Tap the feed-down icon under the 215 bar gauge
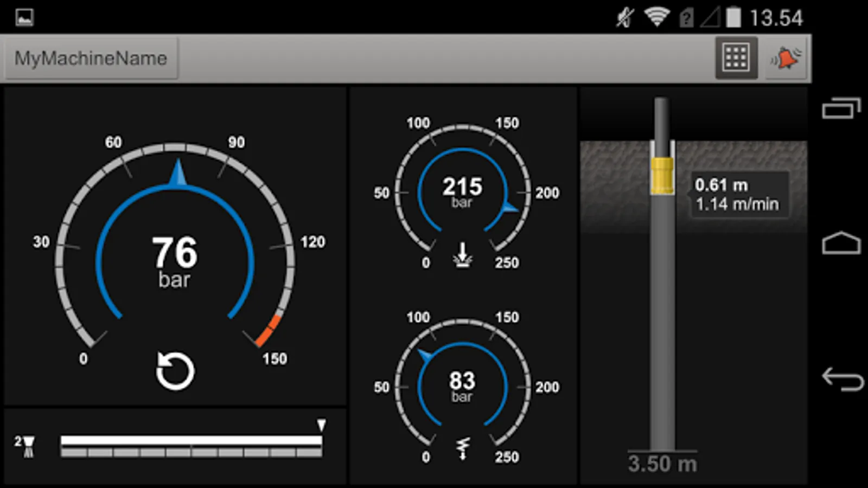Screen dimensions: 868x488 pyautogui.click(x=462, y=255)
